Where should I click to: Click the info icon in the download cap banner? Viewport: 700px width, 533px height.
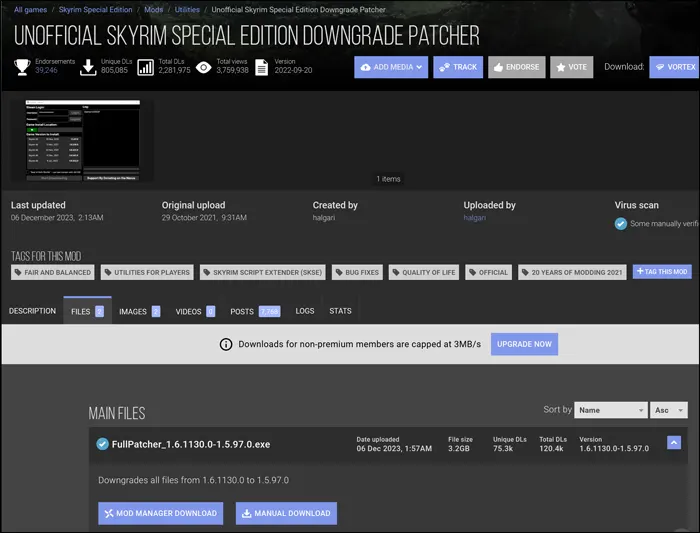tap(226, 344)
